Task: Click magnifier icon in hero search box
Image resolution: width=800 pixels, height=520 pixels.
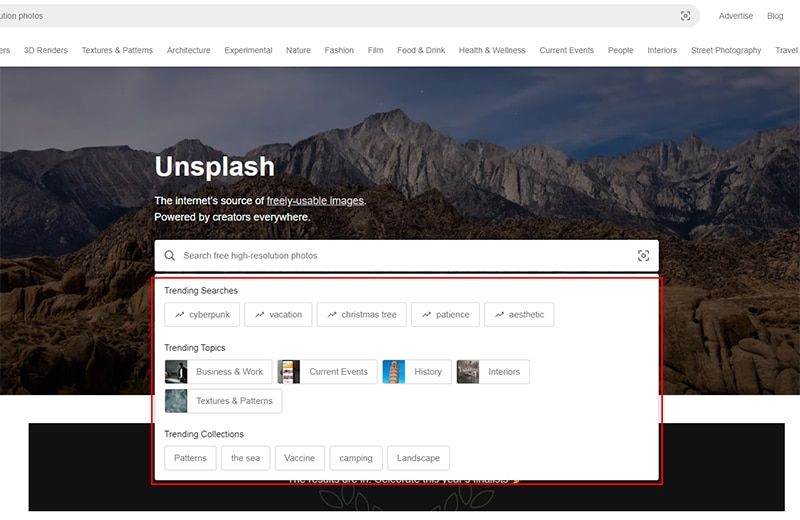Action: click(170, 256)
